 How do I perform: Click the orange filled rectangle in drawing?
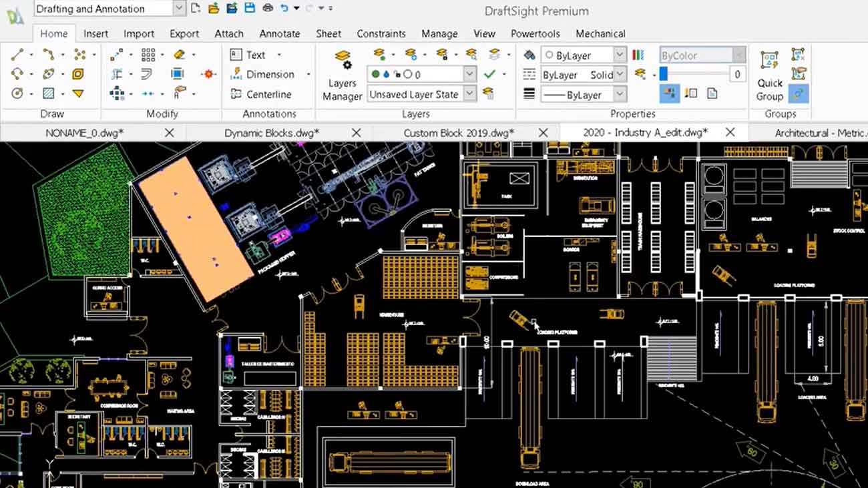tap(195, 229)
